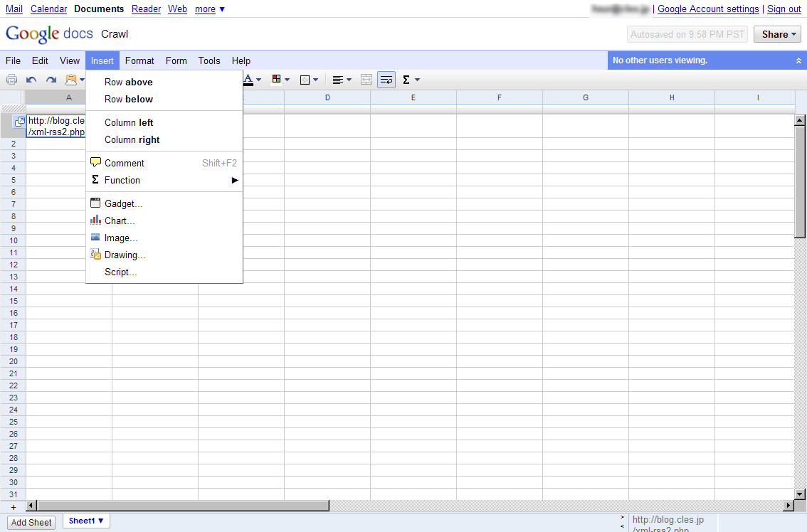Expand the Share button dropdown
Screen dimensions: 807x532
pyautogui.click(x=777, y=34)
